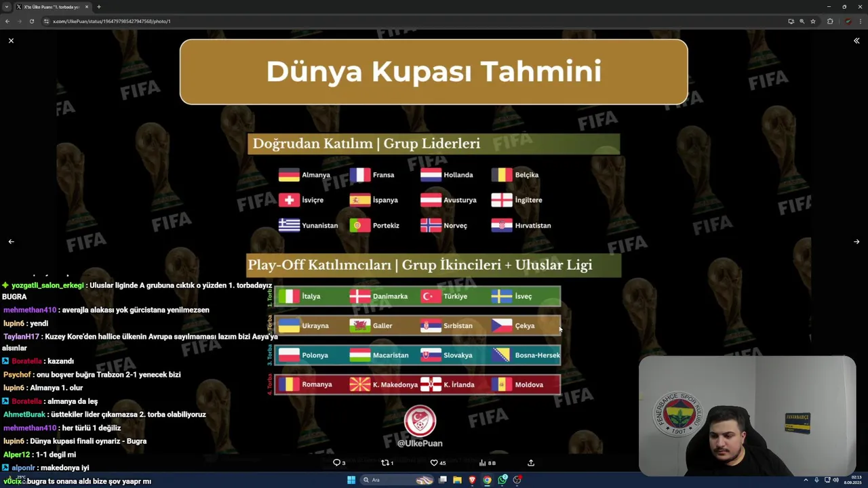This screenshot has height=488, width=868.
Task: Open the Windows Start menu
Action: (x=351, y=480)
